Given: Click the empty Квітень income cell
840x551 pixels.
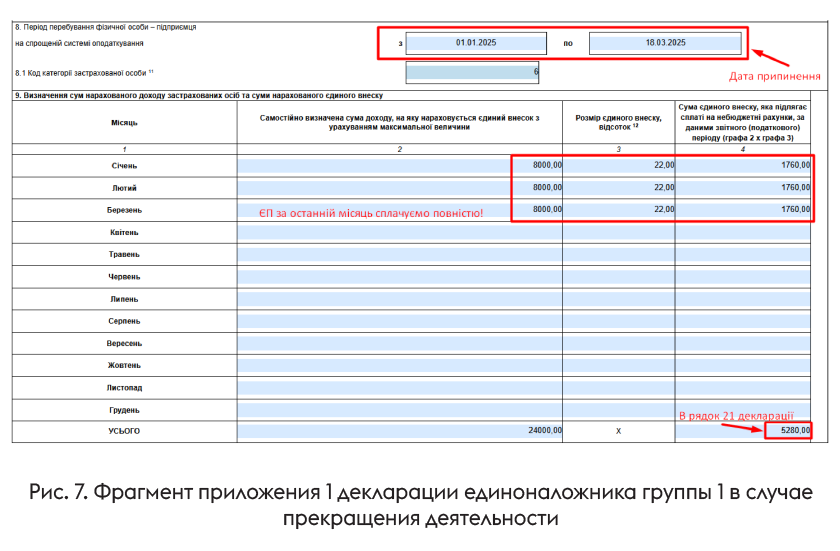Looking at the screenshot, I should click(x=400, y=232).
